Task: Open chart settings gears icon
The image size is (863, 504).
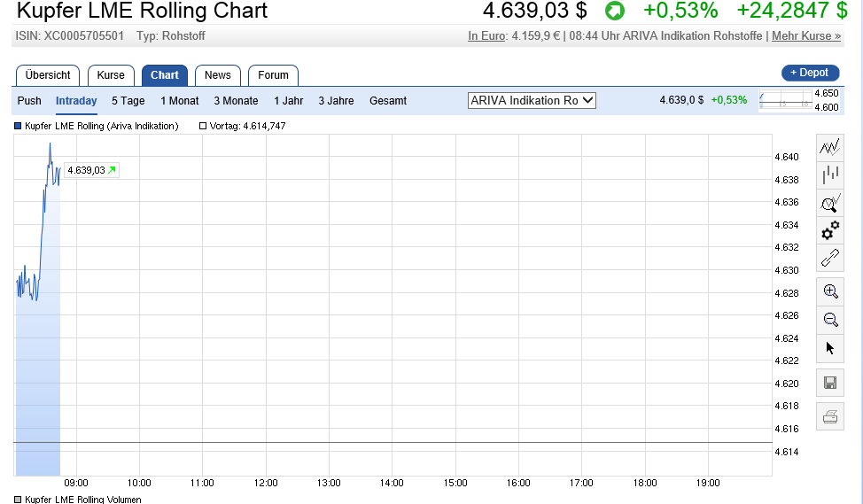Action: pos(830,230)
